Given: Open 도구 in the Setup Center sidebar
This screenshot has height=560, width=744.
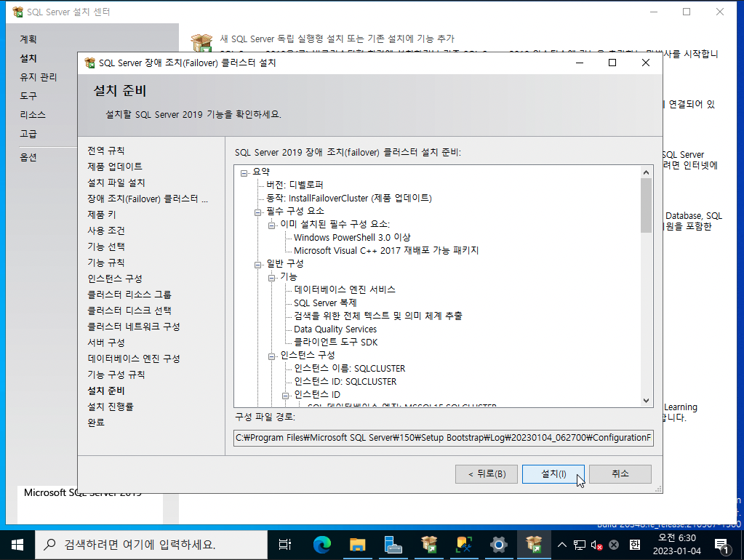Looking at the screenshot, I should point(28,96).
